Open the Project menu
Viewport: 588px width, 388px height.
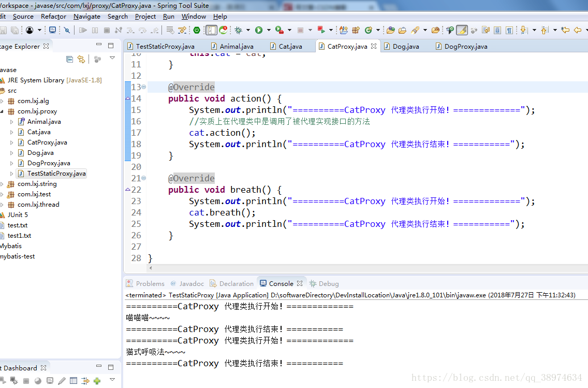click(x=145, y=17)
